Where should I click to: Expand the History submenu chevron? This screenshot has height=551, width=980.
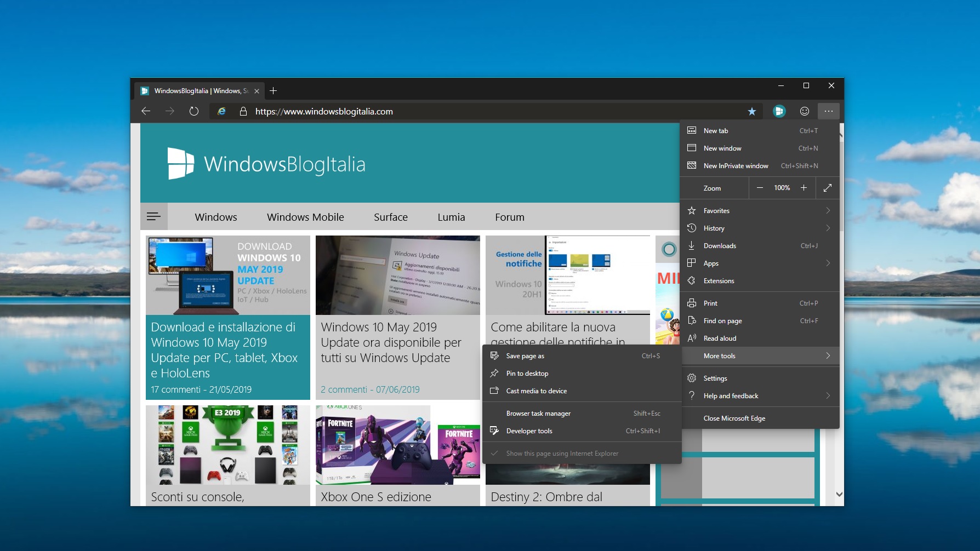coord(828,228)
